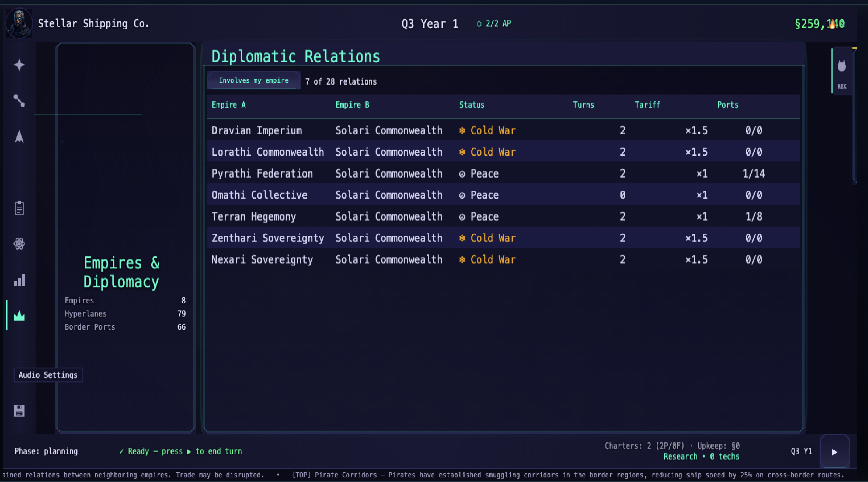Click the company avatar portrait
Image resolution: width=868 pixels, height=482 pixels.
pos(19,23)
